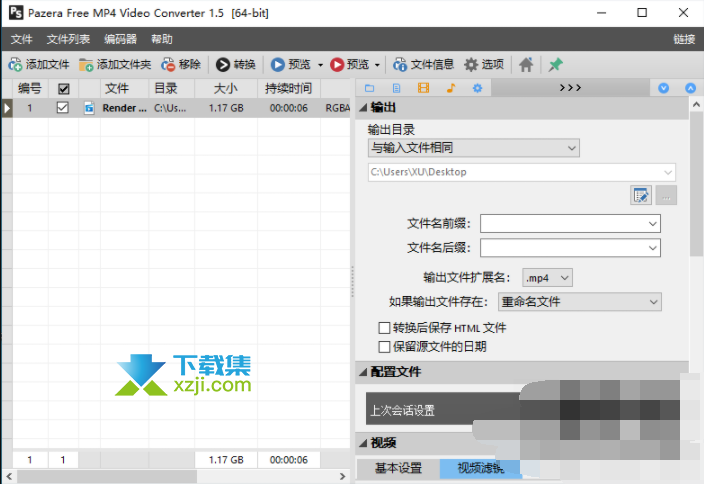This screenshot has height=484, width=704.
Task: Select the document panel icon
Action: coord(396,88)
